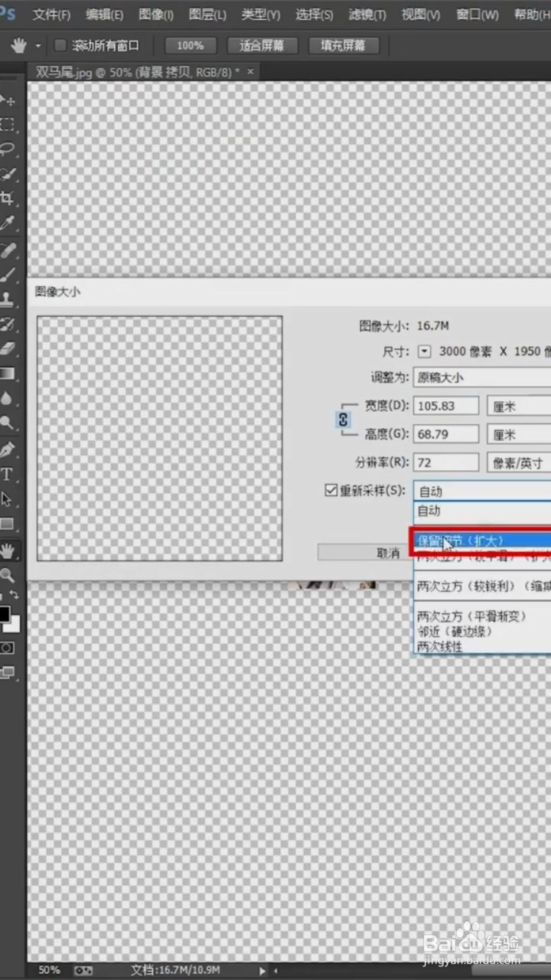The height and width of the screenshot is (980, 551).
Task: Click the black foreground color swatch
Action: coord(4,614)
